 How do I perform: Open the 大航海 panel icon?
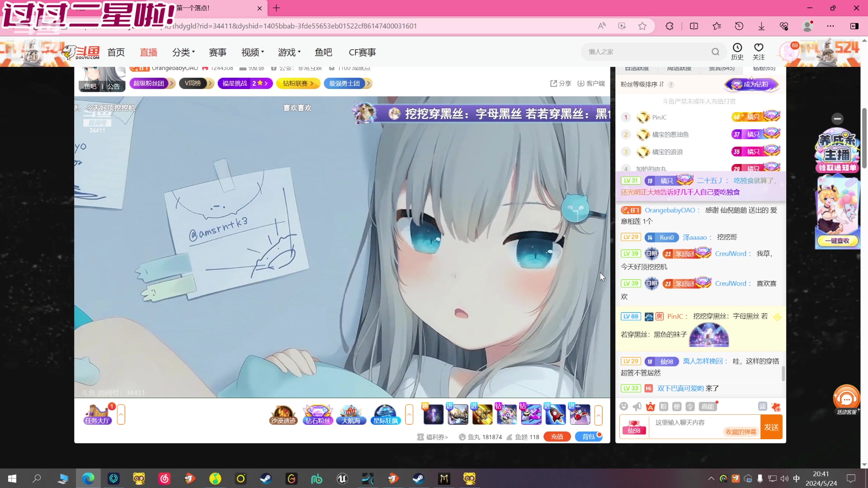pos(351,413)
